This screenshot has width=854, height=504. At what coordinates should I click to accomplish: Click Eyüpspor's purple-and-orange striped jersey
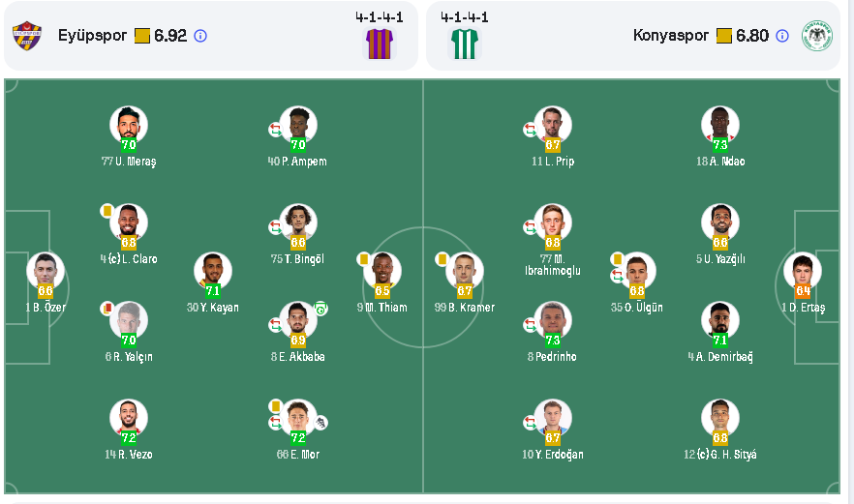tap(379, 44)
